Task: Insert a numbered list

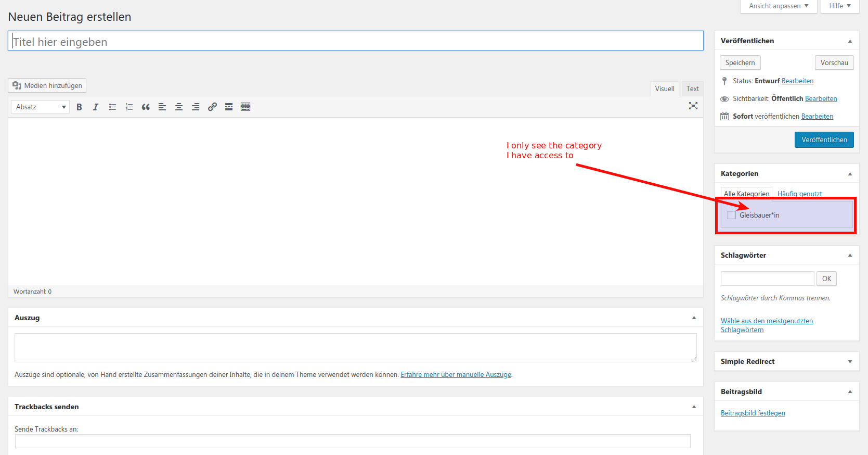Action: (x=129, y=107)
